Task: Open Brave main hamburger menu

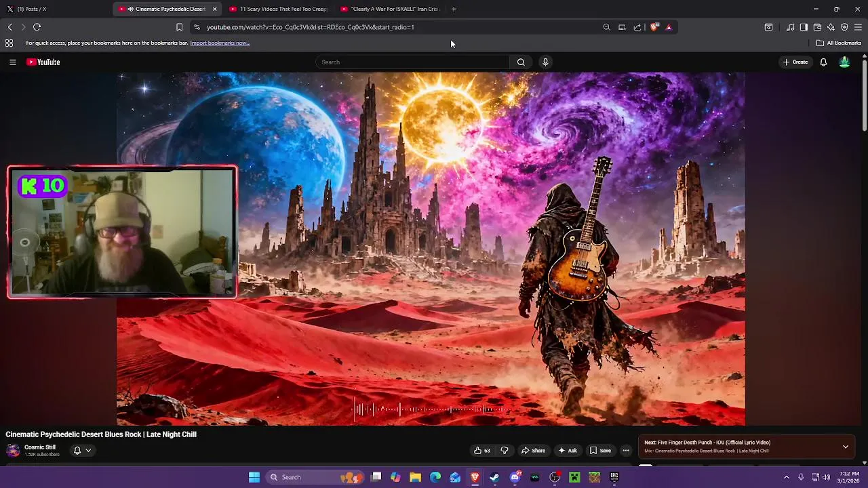Action: 858,27
